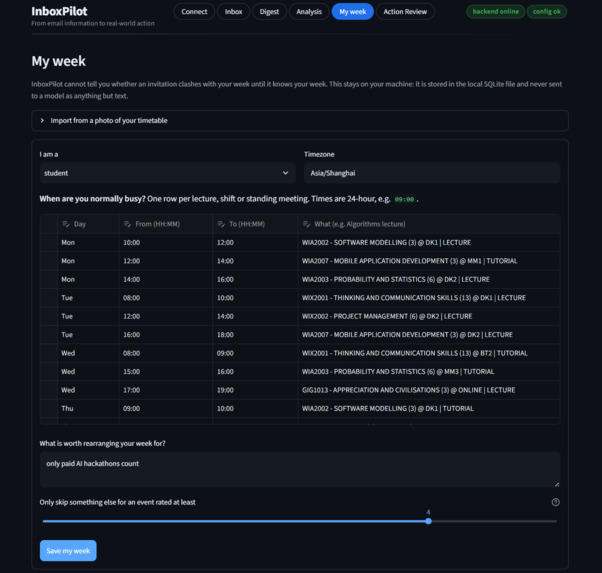Click the chevron beside Import from a photo

[x=42, y=121]
